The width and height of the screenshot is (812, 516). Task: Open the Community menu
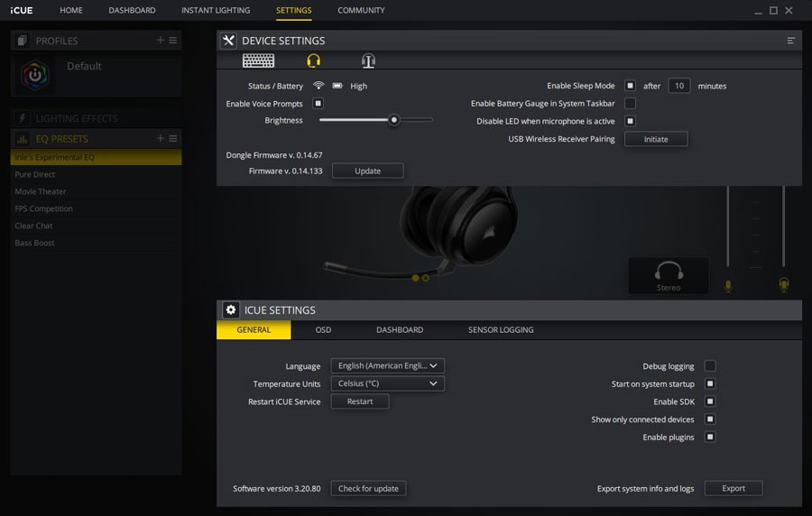[361, 10]
